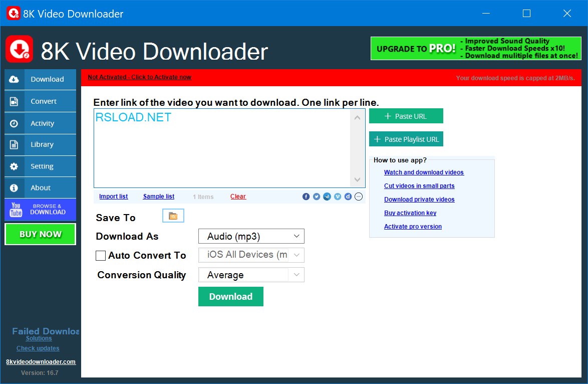The height and width of the screenshot is (384, 588).
Task: Click the red Clear link
Action: (x=238, y=197)
